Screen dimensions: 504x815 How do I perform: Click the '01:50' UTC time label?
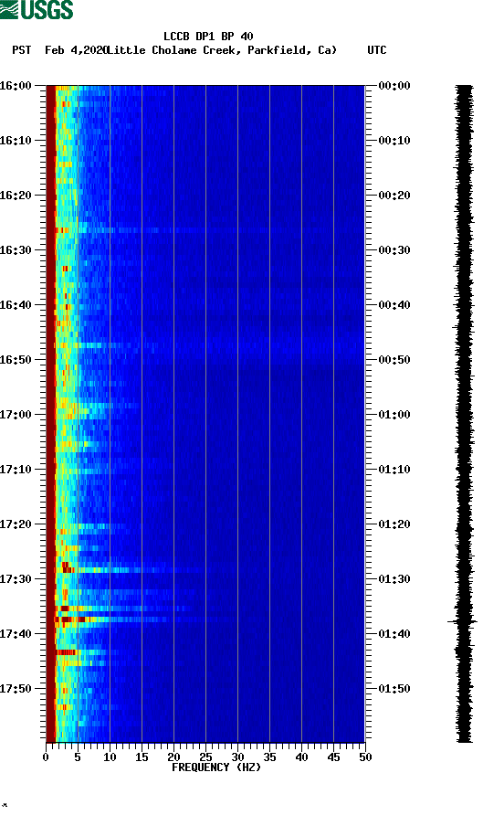point(394,689)
